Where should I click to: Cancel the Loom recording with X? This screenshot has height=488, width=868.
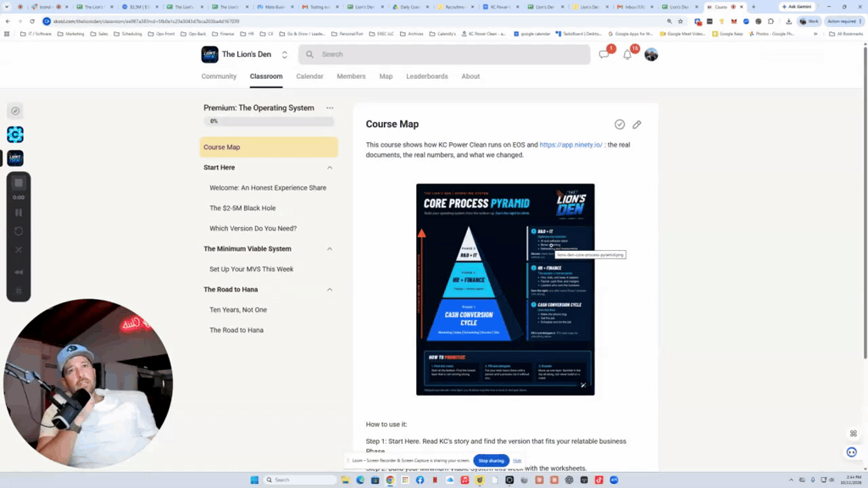pyautogui.click(x=19, y=250)
